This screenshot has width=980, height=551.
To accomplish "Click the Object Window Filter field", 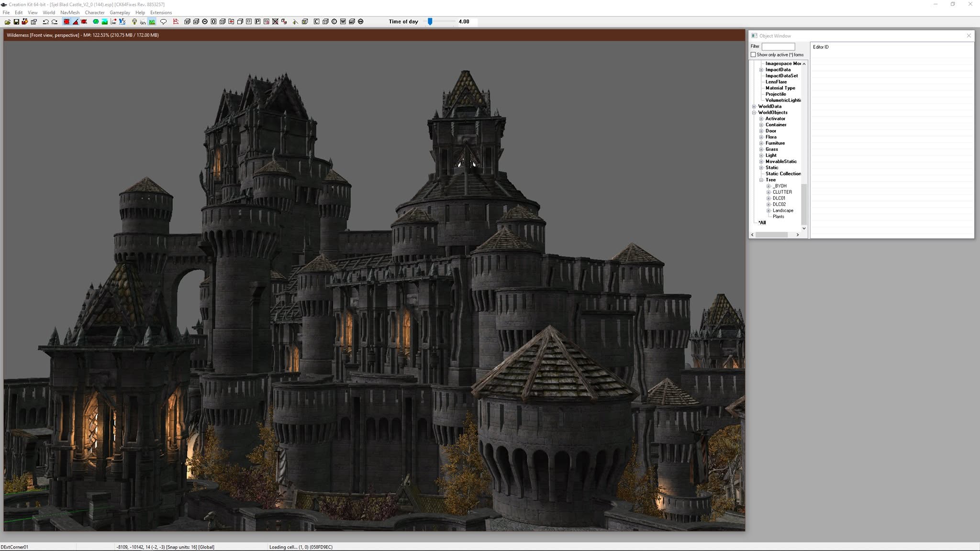I will tap(778, 46).
